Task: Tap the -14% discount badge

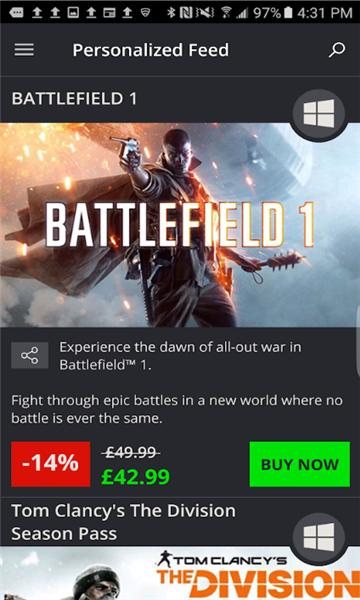Action: pos(50,464)
